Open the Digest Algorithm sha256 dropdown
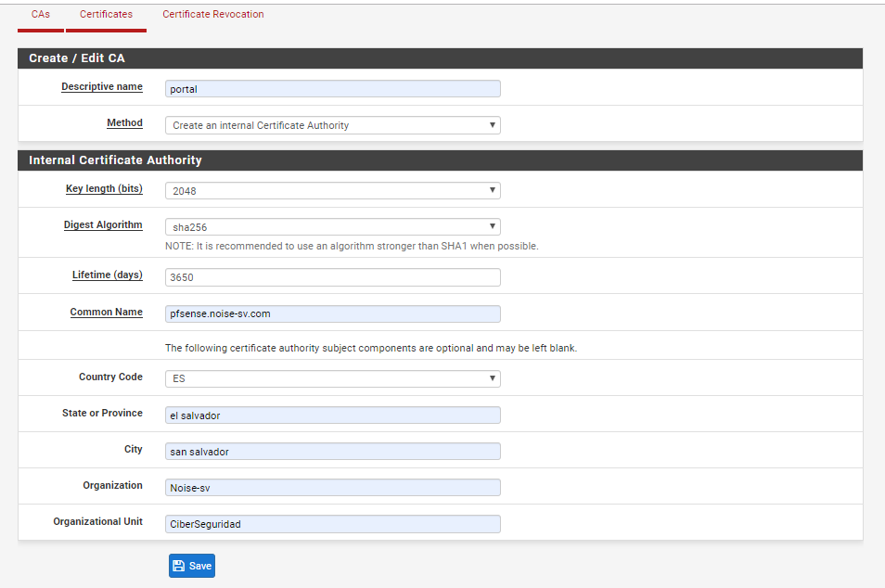 click(332, 227)
